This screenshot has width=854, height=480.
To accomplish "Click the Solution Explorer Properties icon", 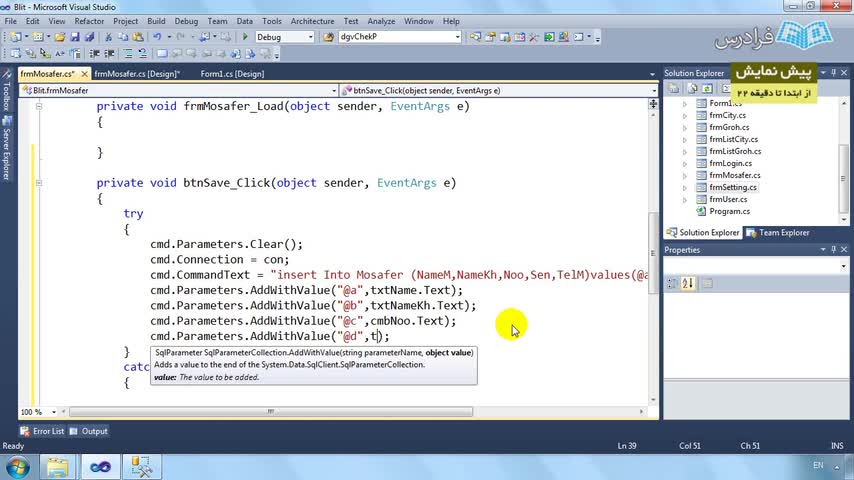I will point(674,88).
